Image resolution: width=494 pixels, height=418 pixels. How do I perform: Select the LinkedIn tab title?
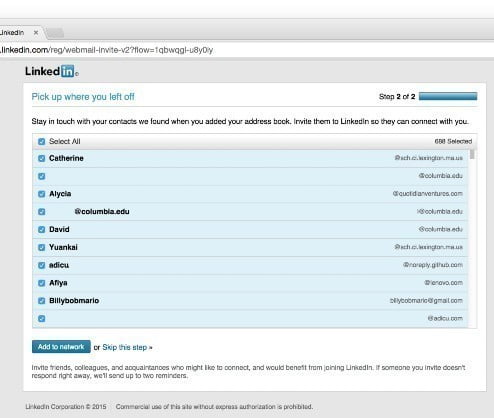tap(12, 33)
